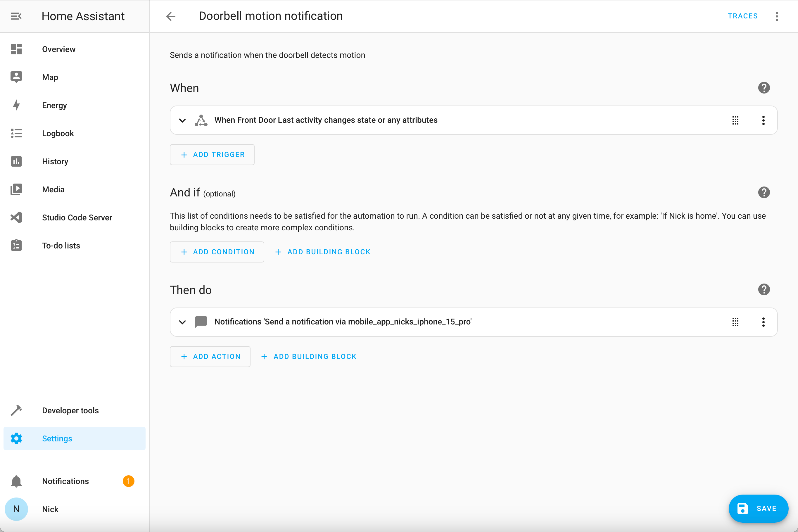Open the notification action overflow menu
Screen dimensions: 798x532
click(764, 322)
